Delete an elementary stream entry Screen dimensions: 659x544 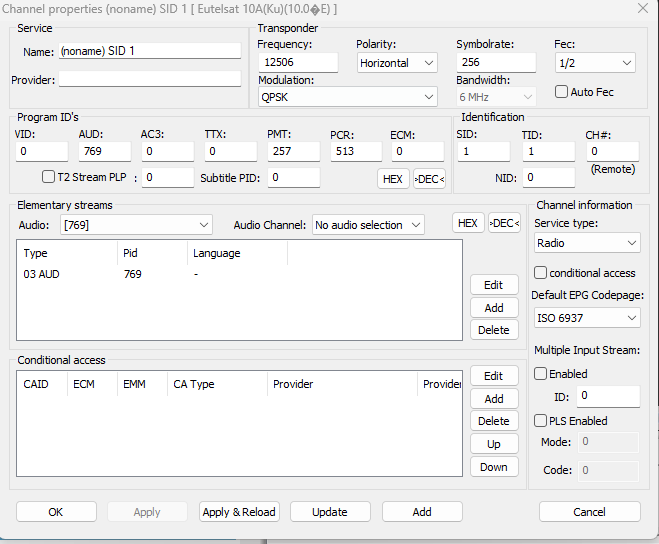[494, 330]
